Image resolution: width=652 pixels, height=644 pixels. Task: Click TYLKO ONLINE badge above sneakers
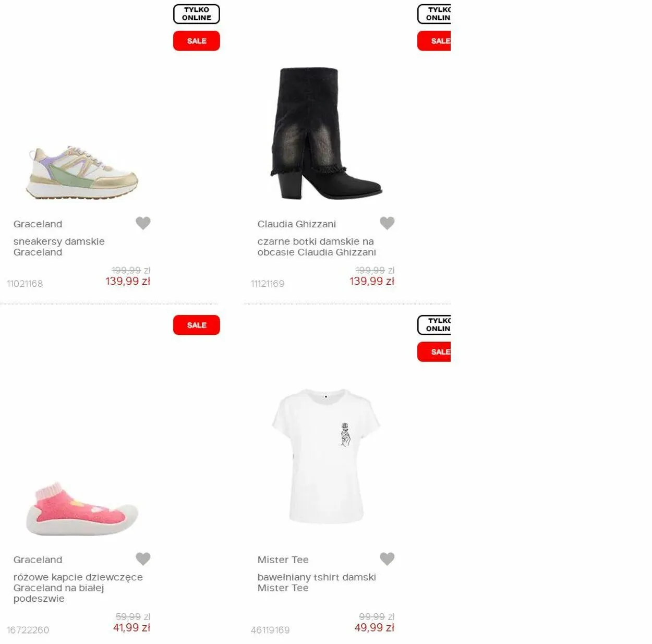[197, 14]
